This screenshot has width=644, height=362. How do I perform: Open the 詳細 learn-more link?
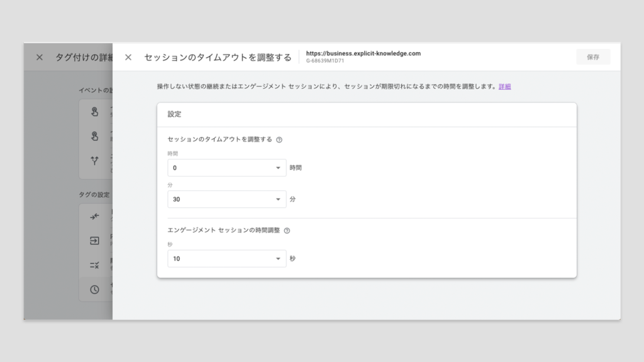[504, 87]
